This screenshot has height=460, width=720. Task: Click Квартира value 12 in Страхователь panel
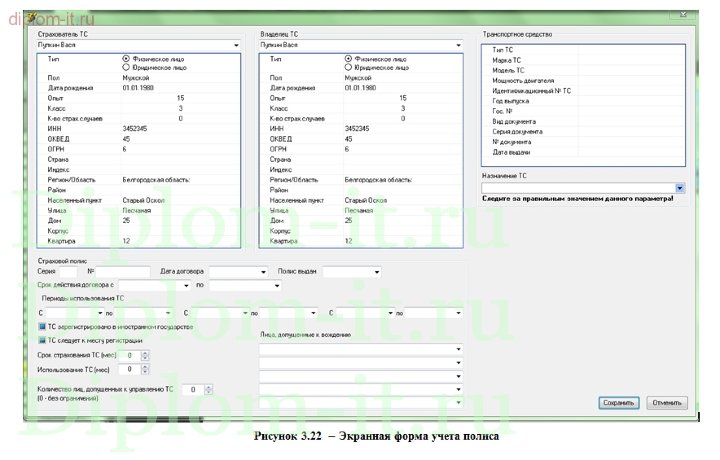[126, 241]
